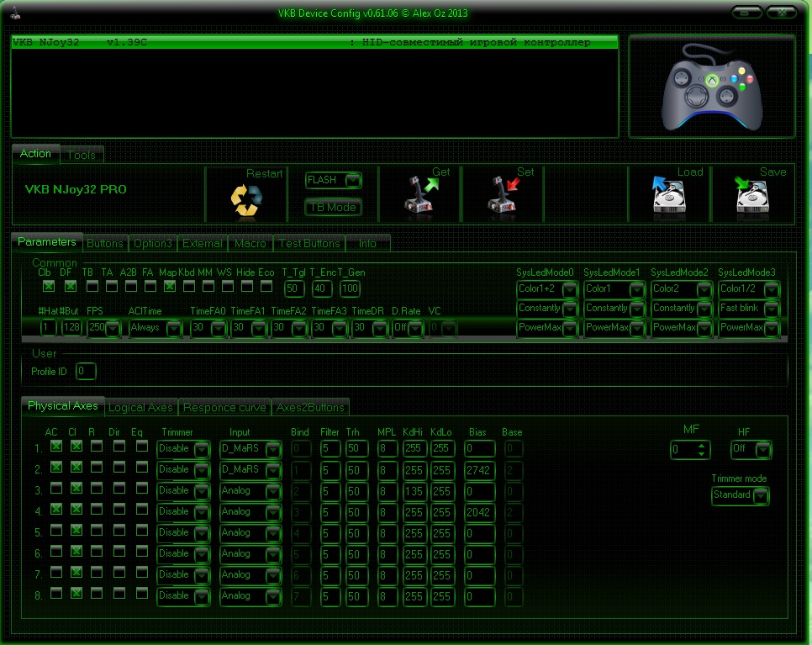
Task: Click axis 3 KdHi 135 field
Action: point(414,491)
